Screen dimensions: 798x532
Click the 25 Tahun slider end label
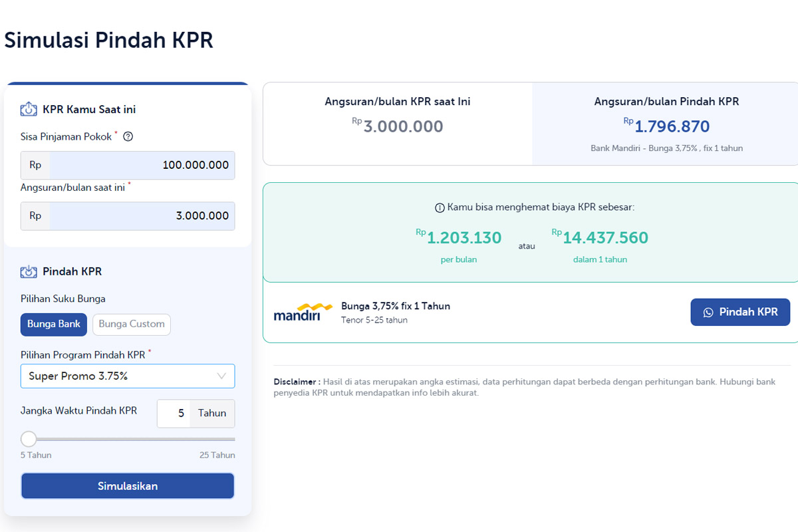click(217, 456)
